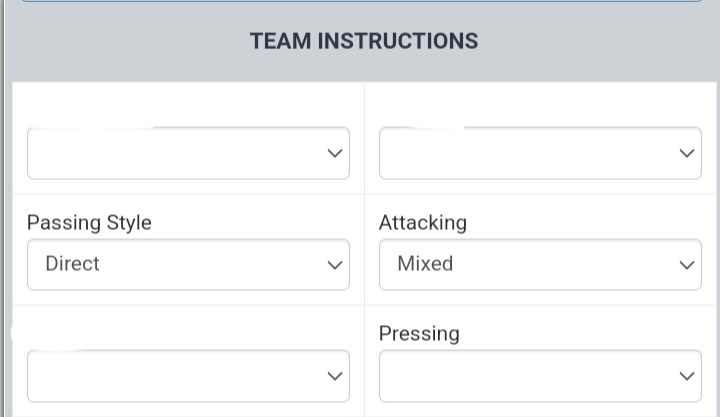The height and width of the screenshot is (417, 720).
Task: Click the 'Direct' selected value text
Action: pyautogui.click(x=73, y=264)
